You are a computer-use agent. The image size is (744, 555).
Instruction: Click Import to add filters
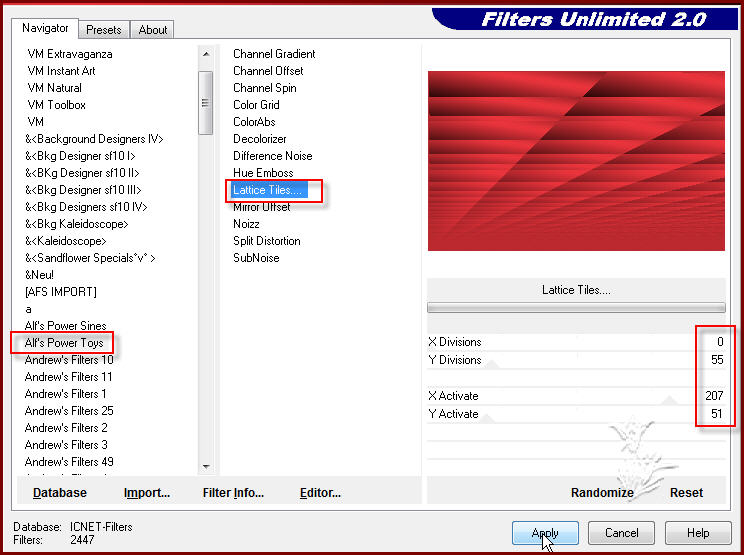(x=147, y=492)
